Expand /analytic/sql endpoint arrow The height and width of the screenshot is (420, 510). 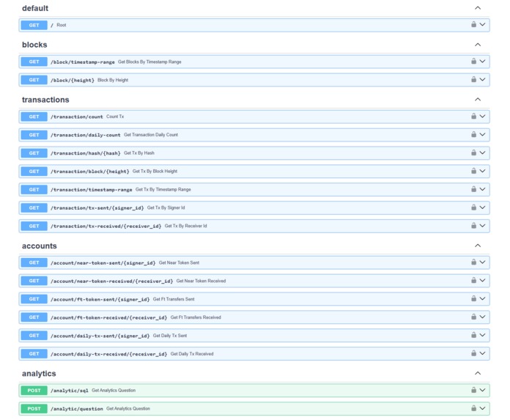coord(482,391)
